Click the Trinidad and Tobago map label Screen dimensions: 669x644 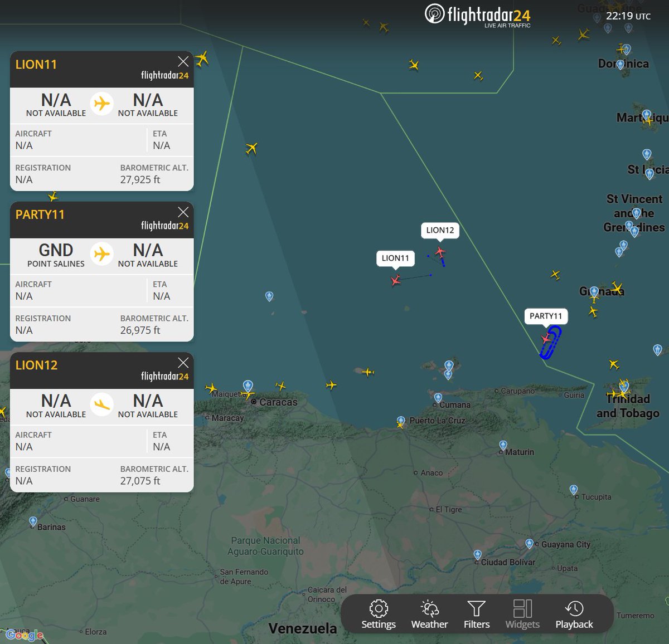pyautogui.click(x=628, y=406)
